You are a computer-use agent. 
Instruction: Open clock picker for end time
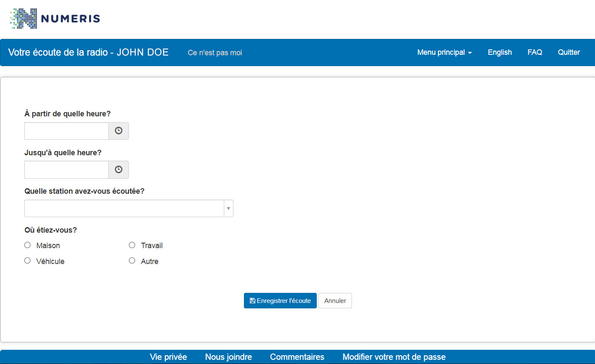tap(119, 169)
